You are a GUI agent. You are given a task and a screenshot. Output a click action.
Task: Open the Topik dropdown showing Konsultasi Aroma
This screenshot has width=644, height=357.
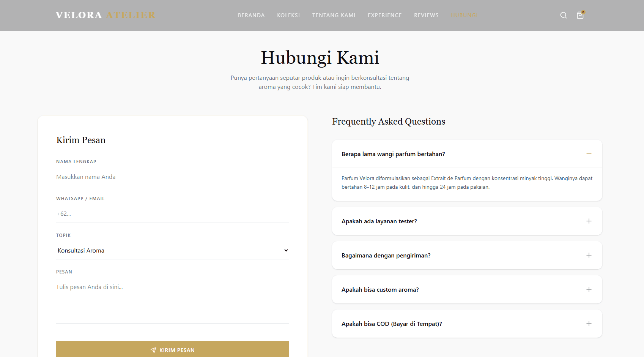[x=172, y=251]
